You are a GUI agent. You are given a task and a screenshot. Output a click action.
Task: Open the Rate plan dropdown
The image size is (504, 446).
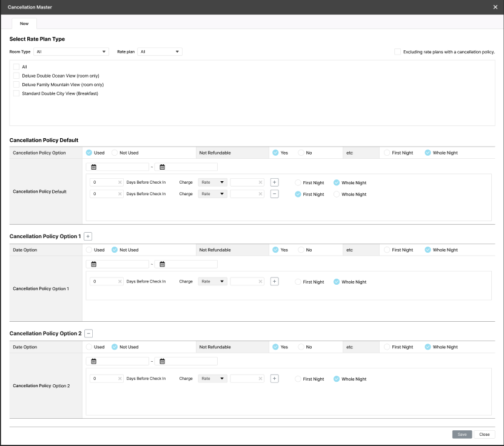click(160, 52)
